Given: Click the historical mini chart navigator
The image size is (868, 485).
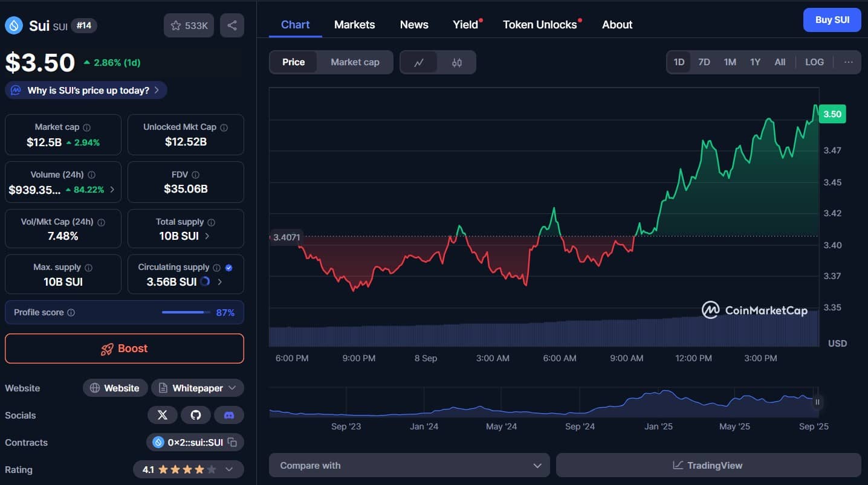Looking at the screenshot, I should click(x=544, y=402).
